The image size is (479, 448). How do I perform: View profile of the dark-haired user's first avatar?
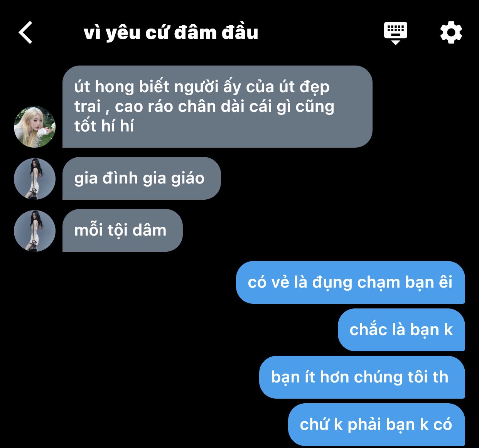click(35, 179)
